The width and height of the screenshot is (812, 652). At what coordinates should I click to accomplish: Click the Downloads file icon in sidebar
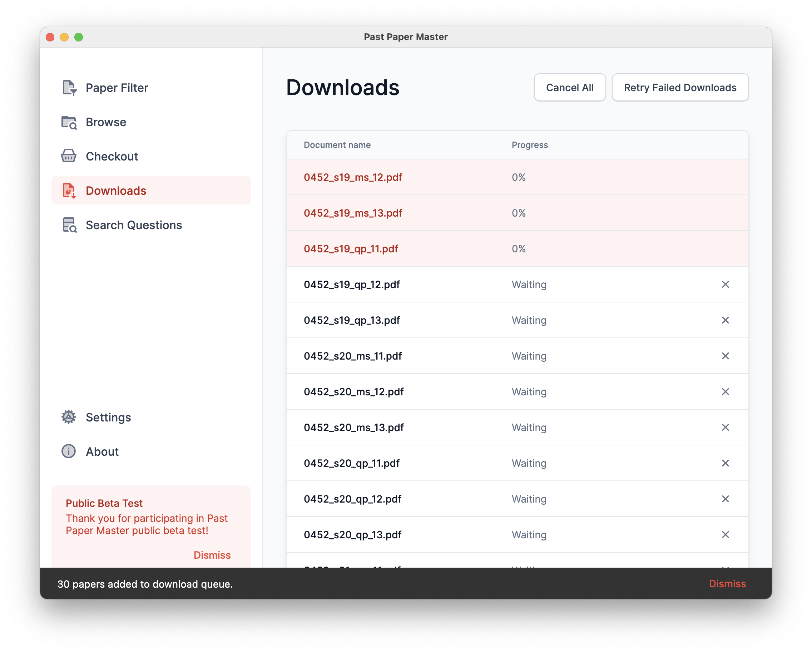(x=69, y=191)
